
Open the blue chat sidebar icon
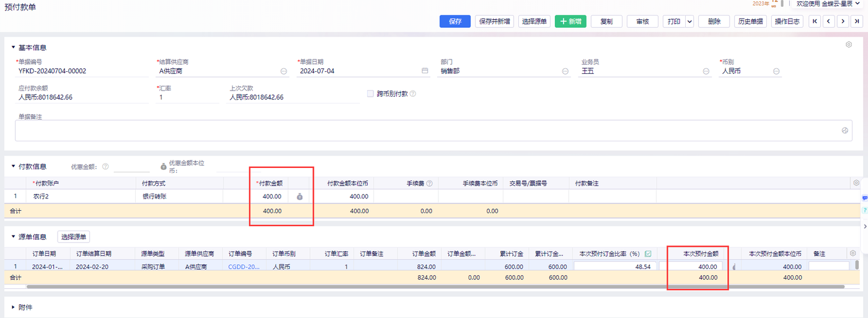point(864,198)
